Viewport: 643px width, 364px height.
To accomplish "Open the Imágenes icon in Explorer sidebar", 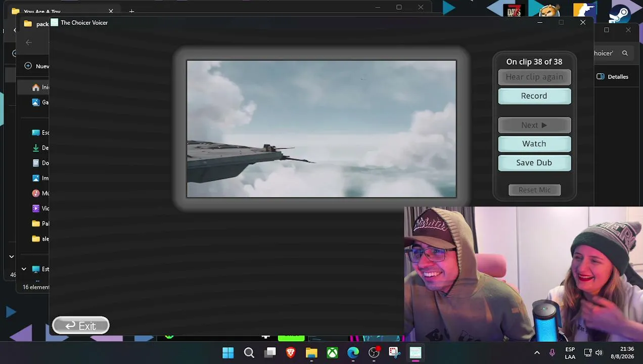I will pyautogui.click(x=36, y=178).
